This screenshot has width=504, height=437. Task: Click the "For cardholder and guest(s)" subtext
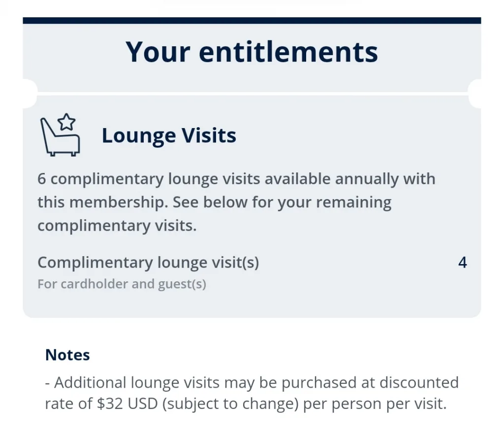click(x=122, y=284)
